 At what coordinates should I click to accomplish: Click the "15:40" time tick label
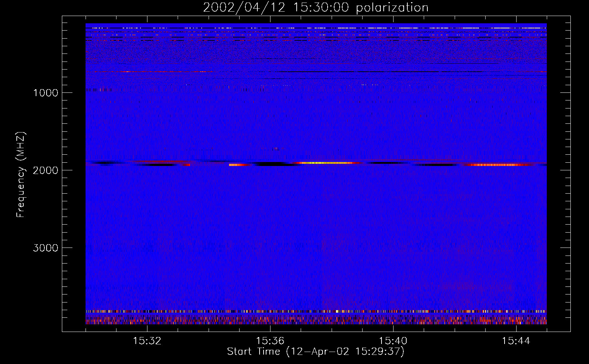[393, 341]
